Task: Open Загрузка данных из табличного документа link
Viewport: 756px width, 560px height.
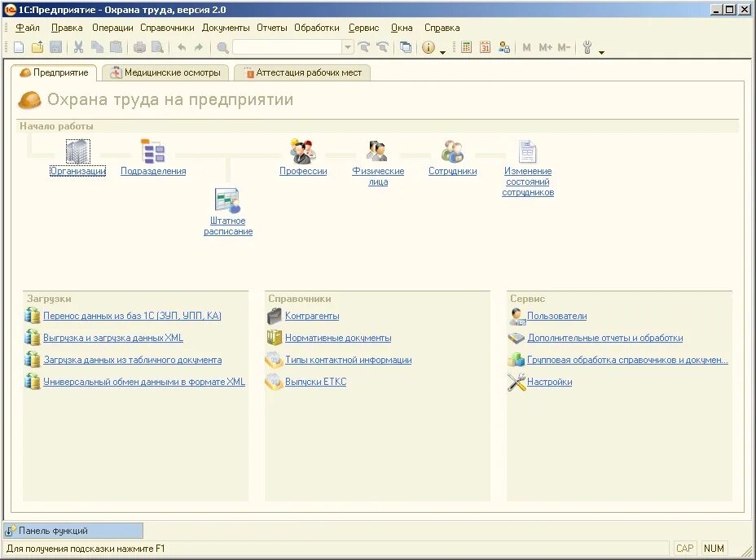Action: pyautogui.click(x=133, y=360)
